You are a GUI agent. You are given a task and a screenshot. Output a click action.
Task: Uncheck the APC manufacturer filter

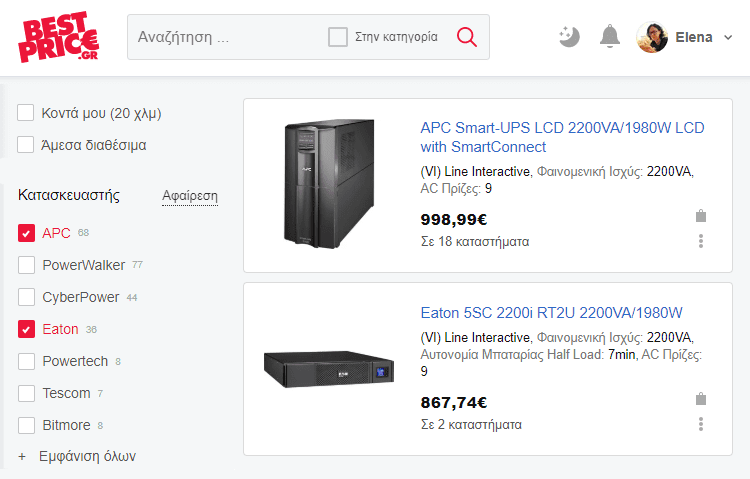click(x=26, y=233)
